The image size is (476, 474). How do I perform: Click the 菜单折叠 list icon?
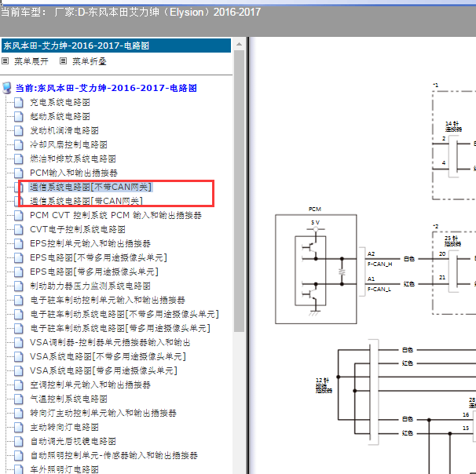(x=63, y=61)
